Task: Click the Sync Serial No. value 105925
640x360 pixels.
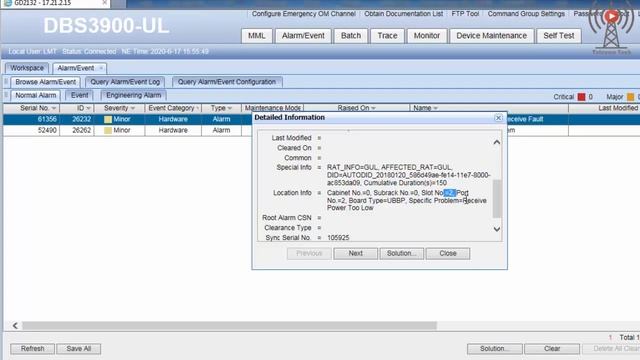Action: (338, 238)
